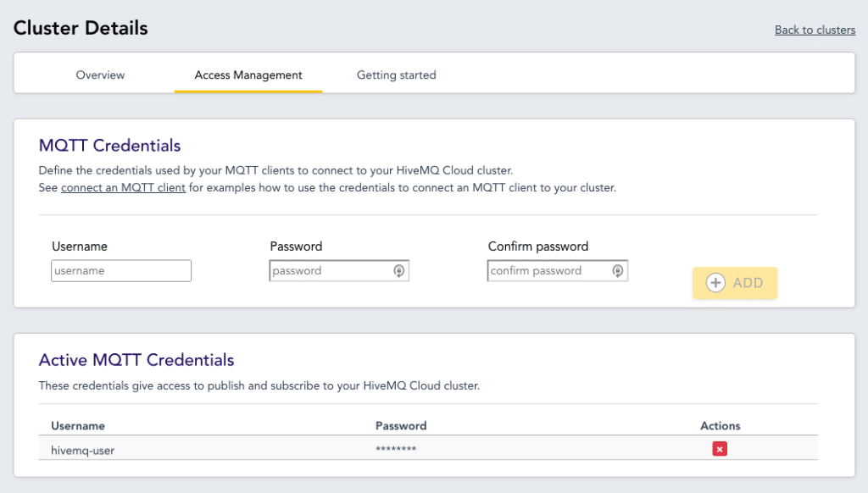Click the password manager icon in Confirm password field
This screenshot has height=493, width=868.
click(x=617, y=270)
